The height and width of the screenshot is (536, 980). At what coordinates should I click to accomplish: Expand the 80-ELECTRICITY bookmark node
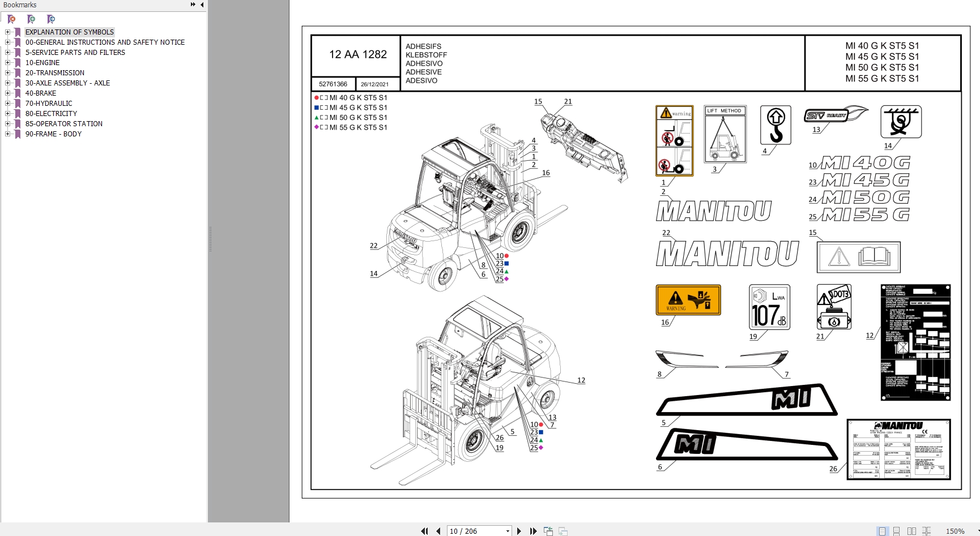click(7, 114)
